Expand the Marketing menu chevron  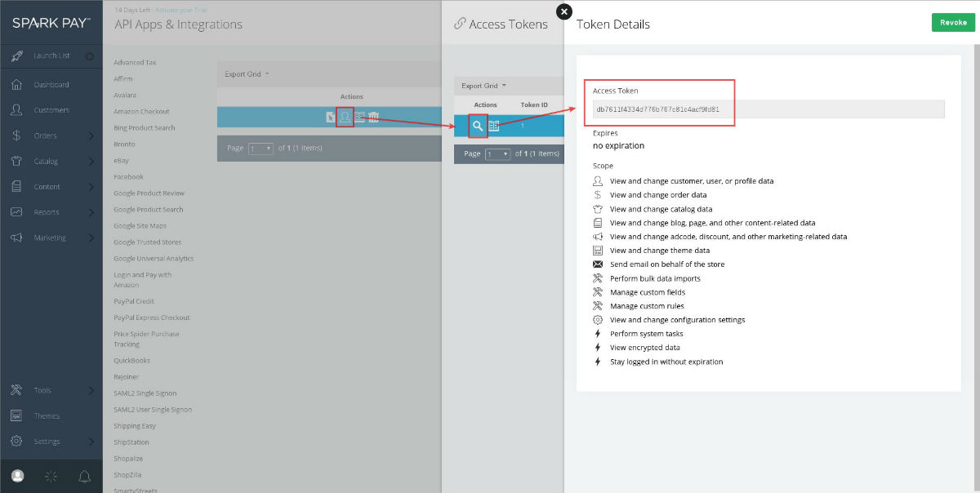point(91,238)
